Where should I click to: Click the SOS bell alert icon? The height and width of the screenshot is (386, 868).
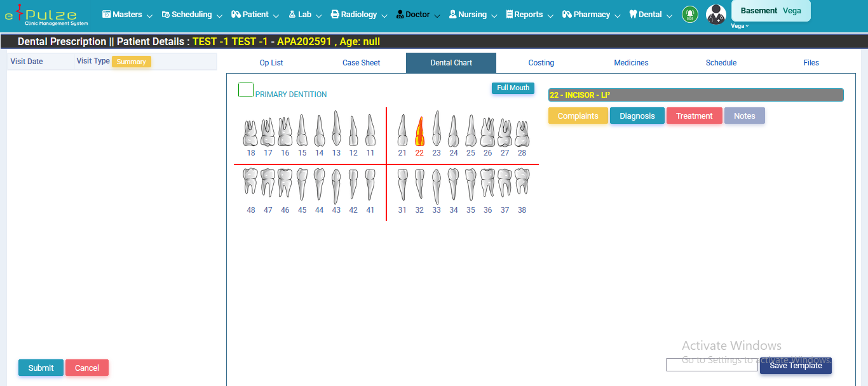tap(689, 14)
